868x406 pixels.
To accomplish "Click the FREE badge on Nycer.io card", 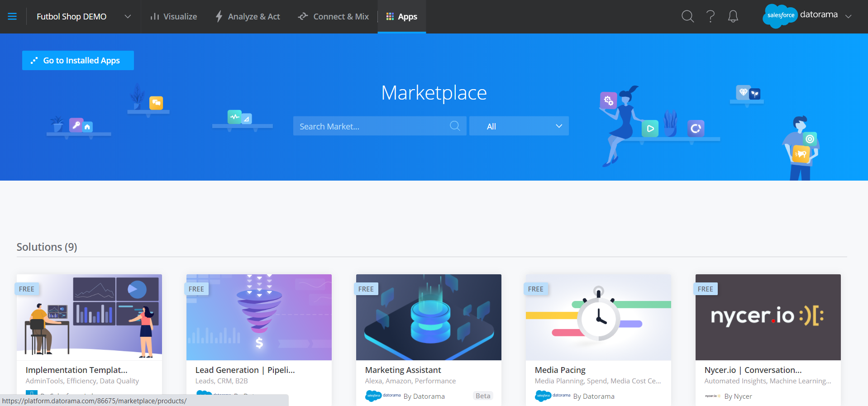I will pos(706,289).
